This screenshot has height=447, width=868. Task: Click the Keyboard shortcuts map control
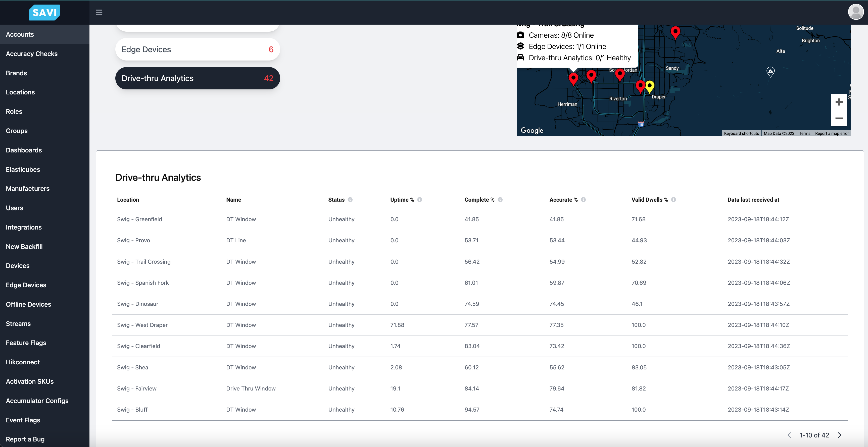point(741,133)
